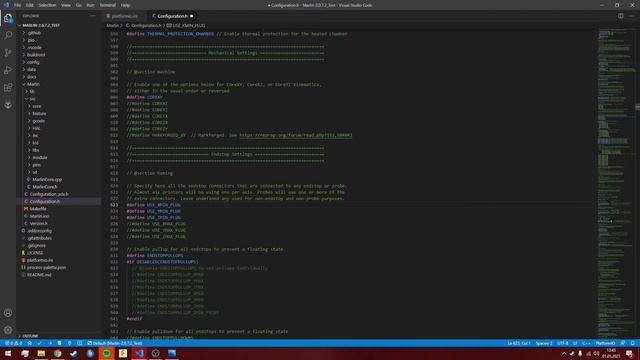The width and height of the screenshot is (640, 360).
Task: Open the reprap.org forum link on line 612
Action: pyautogui.click(x=296, y=135)
